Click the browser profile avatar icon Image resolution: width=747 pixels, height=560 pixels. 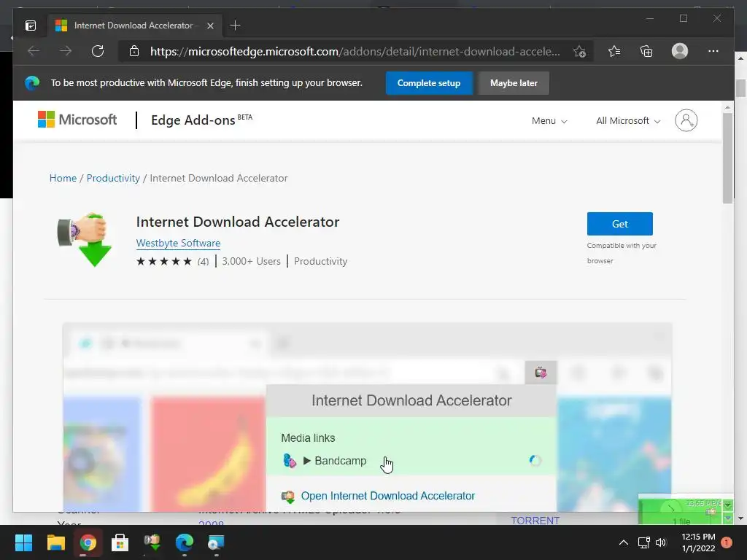(680, 51)
